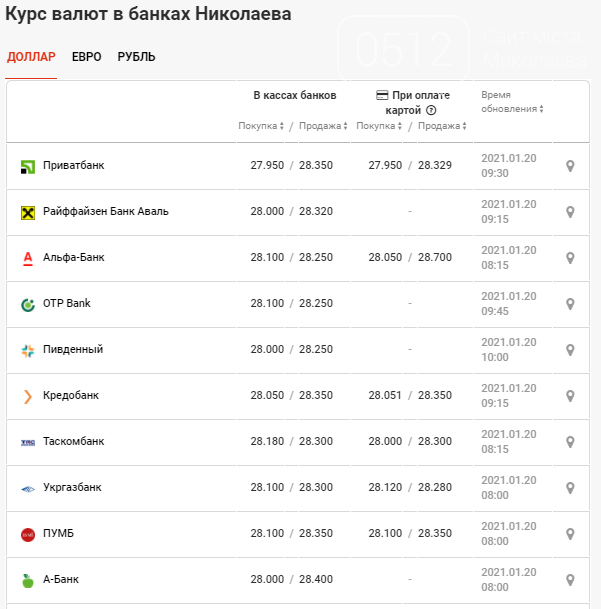
Task: Sort by cash desk Продажа column
Action: 323,126
